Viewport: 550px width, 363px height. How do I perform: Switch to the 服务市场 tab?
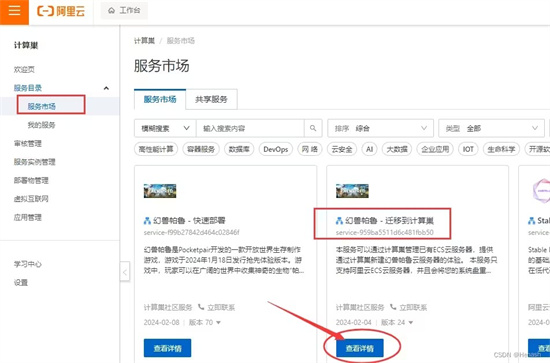pyautogui.click(x=160, y=100)
